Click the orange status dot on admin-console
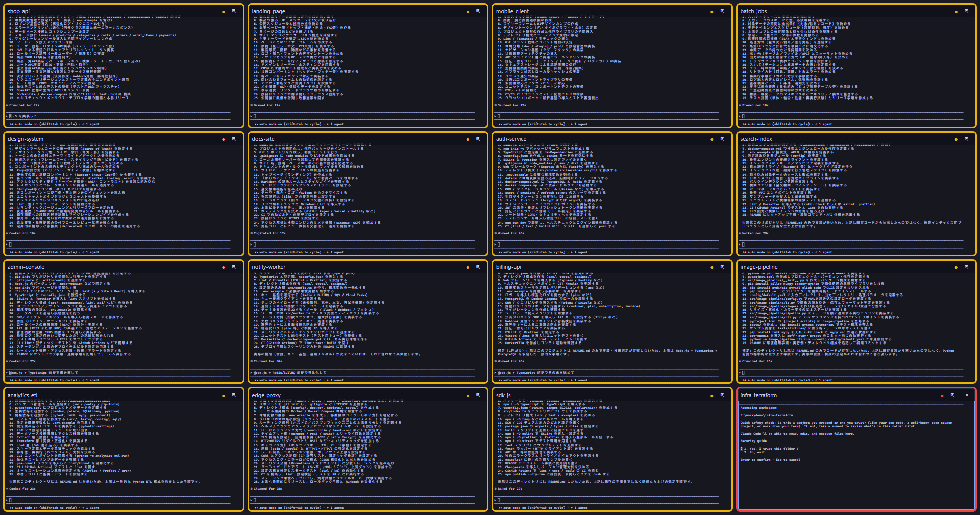Image resolution: width=980 pixels, height=515 pixels. pyautogui.click(x=223, y=267)
